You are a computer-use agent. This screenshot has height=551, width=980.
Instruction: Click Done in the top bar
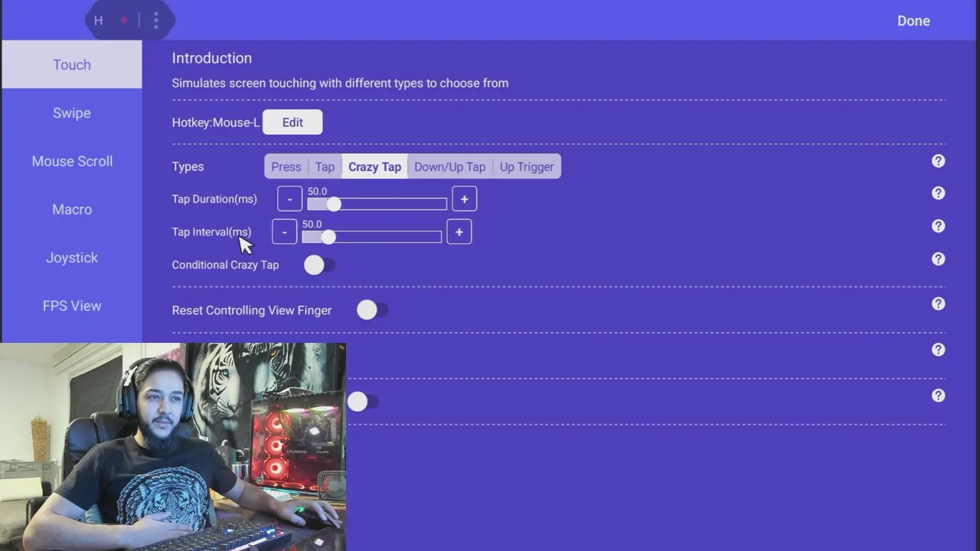click(x=913, y=21)
